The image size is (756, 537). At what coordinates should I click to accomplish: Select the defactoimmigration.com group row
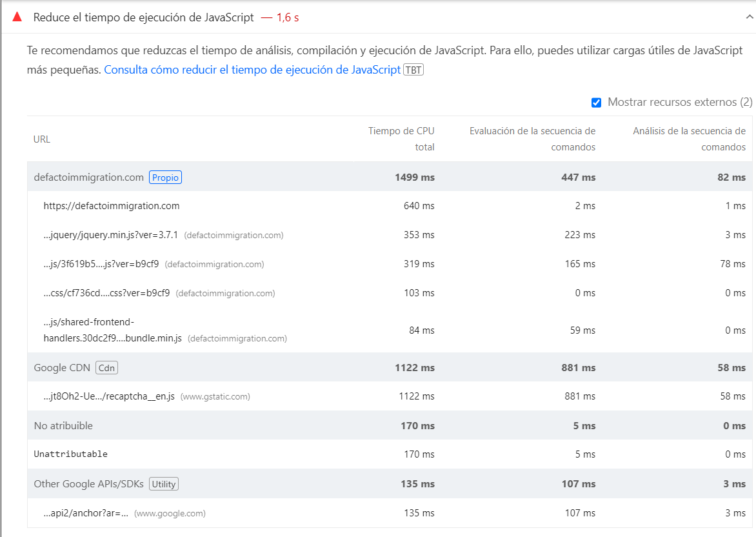(390, 177)
